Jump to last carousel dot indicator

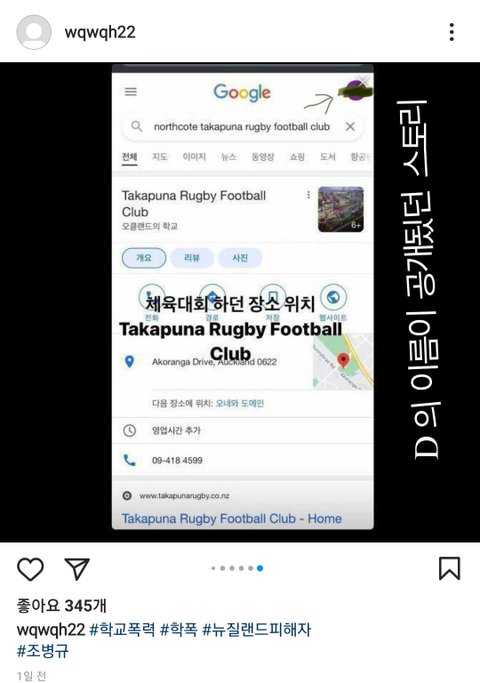pos(260,568)
